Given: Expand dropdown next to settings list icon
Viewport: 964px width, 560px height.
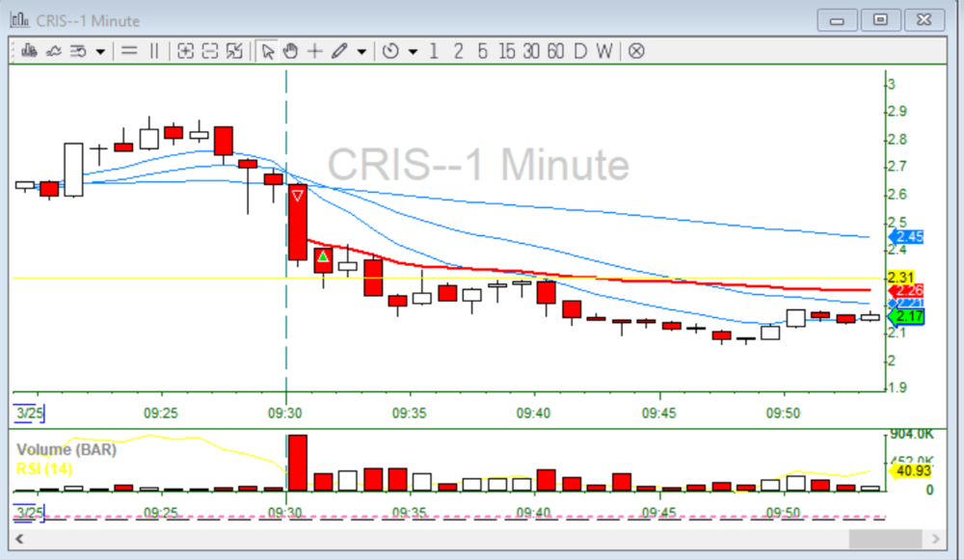Looking at the screenshot, I should point(101,52).
